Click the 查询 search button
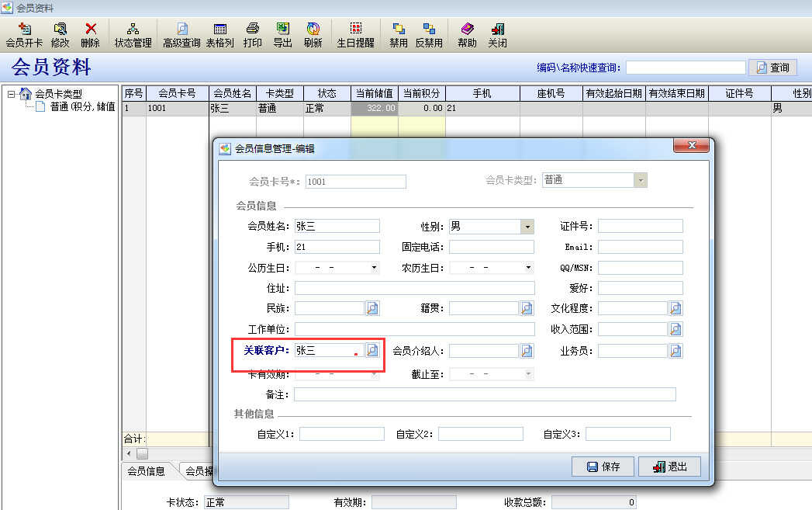This screenshot has height=510, width=812. pyautogui.click(x=772, y=68)
